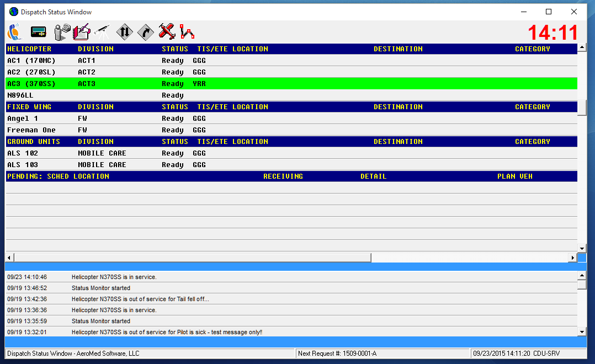The width and height of the screenshot is (595, 364).
Task: Open the notebook with pen log icon
Action: pyautogui.click(x=82, y=32)
